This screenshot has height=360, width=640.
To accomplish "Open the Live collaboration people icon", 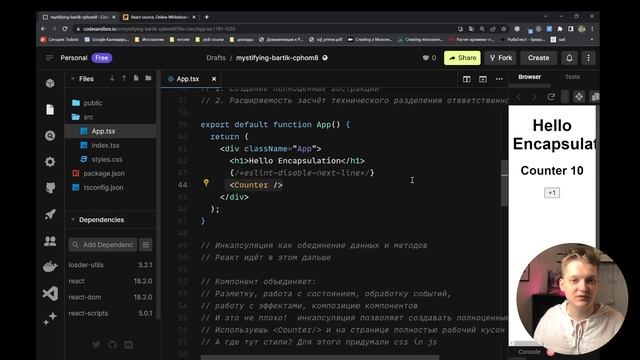I will tap(50, 241).
